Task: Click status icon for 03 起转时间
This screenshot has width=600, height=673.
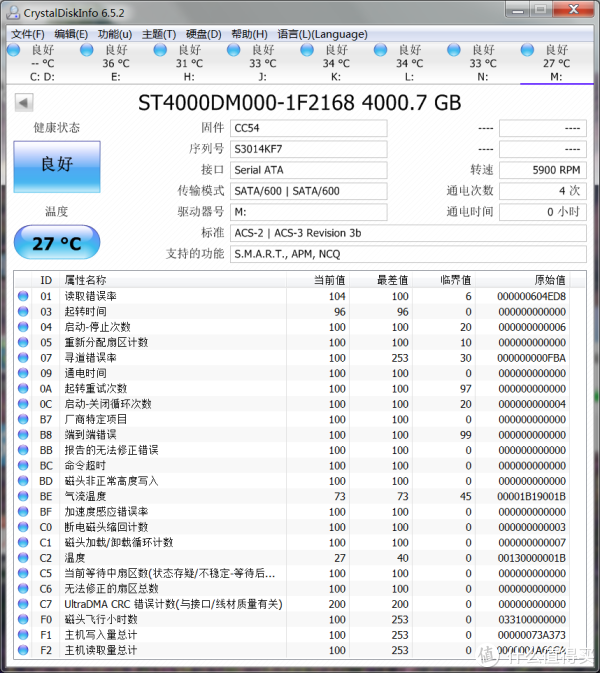Action: (23, 312)
